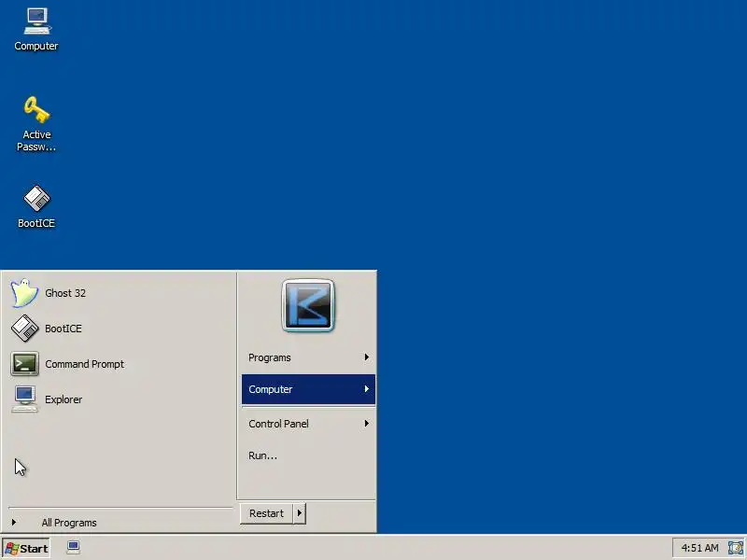Image resolution: width=747 pixels, height=560 pixels.
Task: Select the Computer desktop icon
Action: pos(36,30)
